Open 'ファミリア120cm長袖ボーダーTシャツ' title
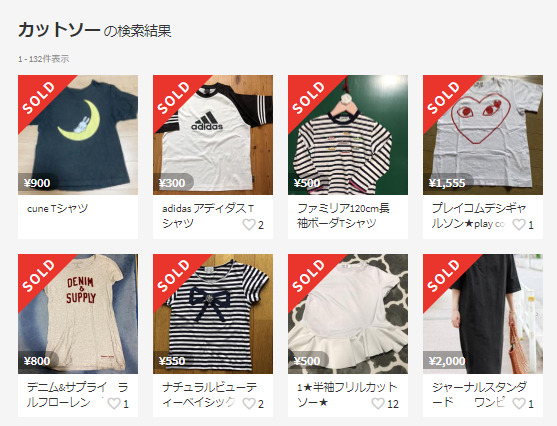Viewport: 557px width, 426px height. click(x=343, y=216)
